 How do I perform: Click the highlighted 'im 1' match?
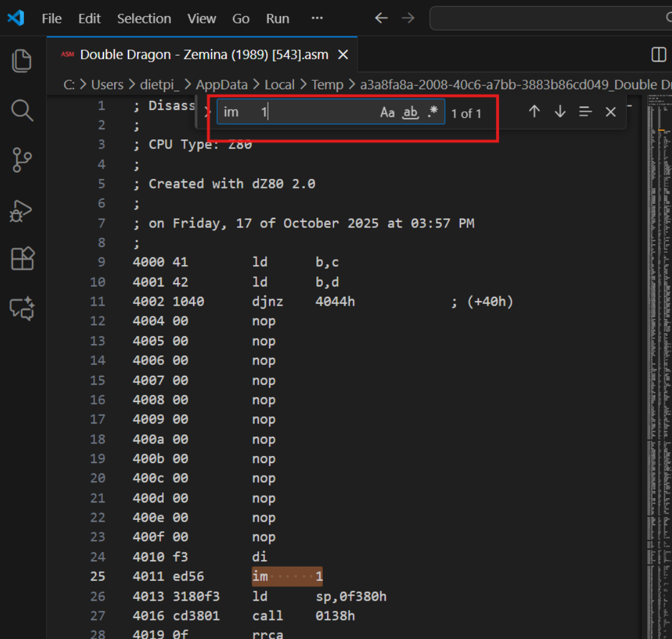point(287,576)
